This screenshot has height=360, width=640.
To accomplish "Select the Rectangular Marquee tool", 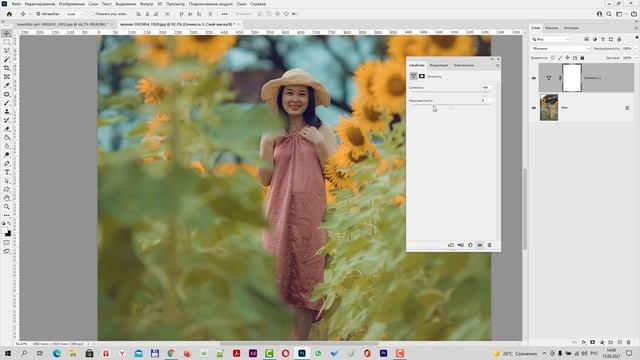I will pyautogui.click(x=7, y=42).
